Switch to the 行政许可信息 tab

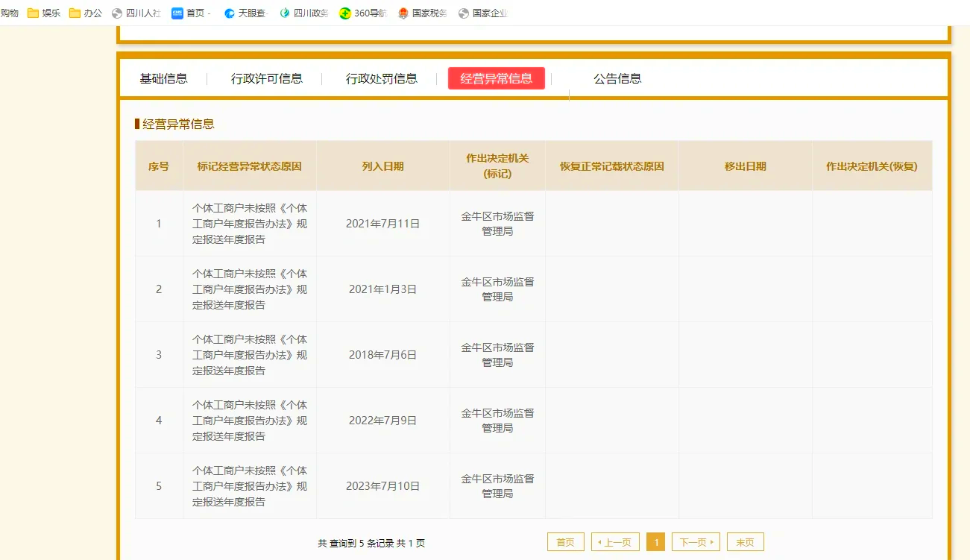click(x=266, y=78)
